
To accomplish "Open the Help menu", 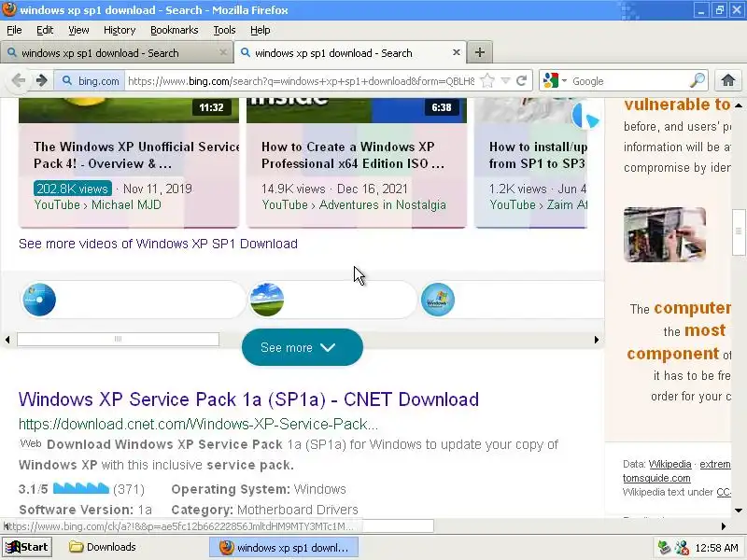I will pos(261,30).
